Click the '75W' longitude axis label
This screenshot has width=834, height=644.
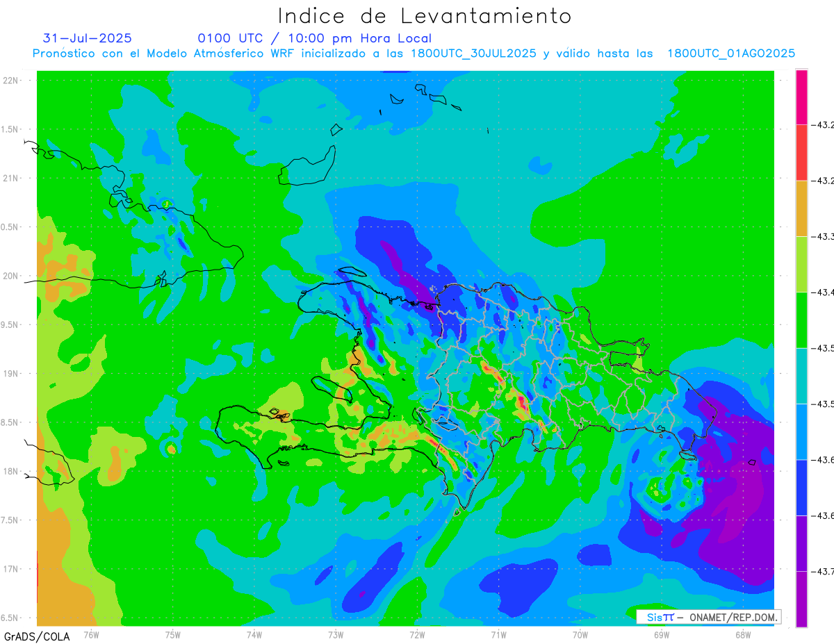tap(172, 634)
